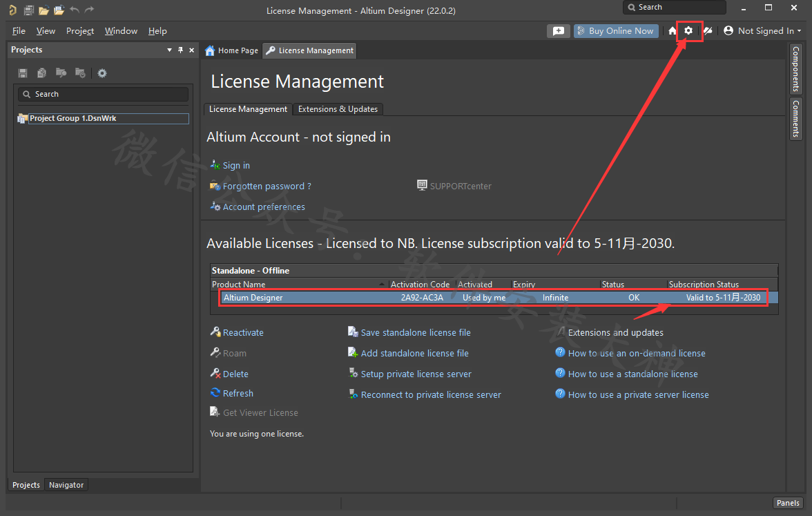
Task: Pin the Projects panel
Action: tap(180, 50)
